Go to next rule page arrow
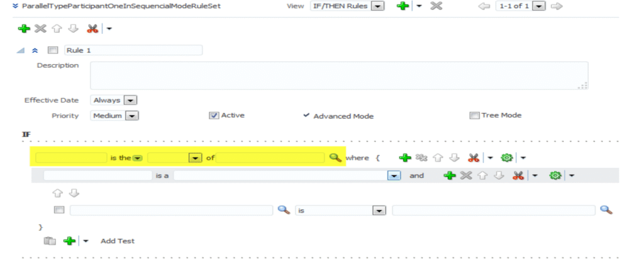The image size is (644, 266). pyautogui.click(x=557, y=6)
